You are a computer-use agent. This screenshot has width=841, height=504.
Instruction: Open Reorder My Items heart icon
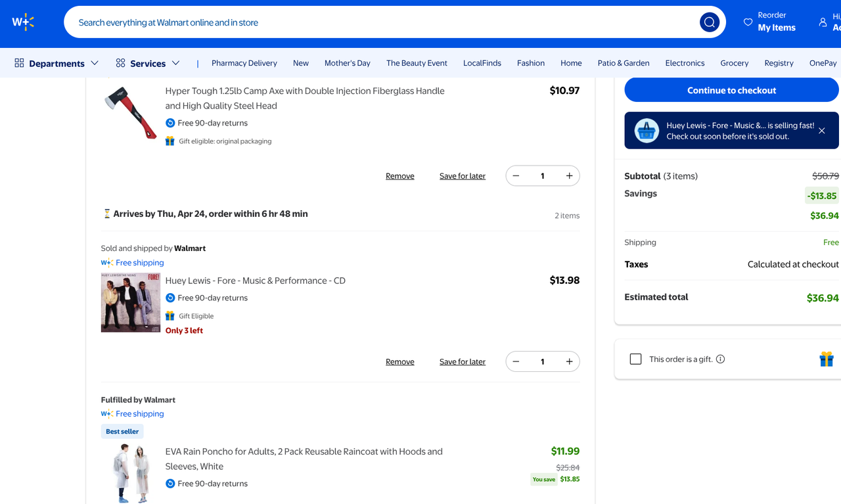click(748, 22)
